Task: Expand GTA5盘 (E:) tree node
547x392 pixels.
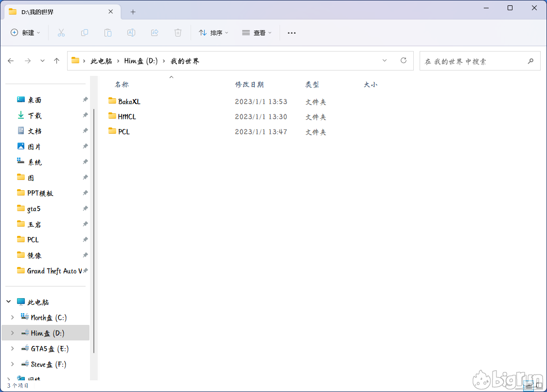Action: click(x=13, y=348)
